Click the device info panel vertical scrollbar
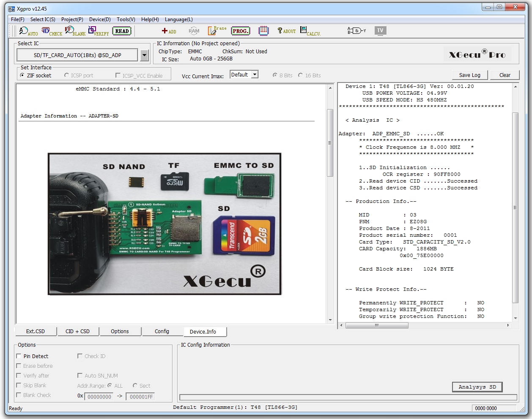Screen dimensions: 532x419 point(330,142)
